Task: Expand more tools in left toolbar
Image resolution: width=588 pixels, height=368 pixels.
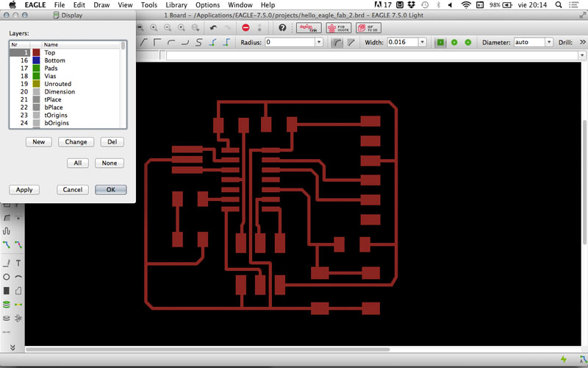Action: tap(12, 347)
